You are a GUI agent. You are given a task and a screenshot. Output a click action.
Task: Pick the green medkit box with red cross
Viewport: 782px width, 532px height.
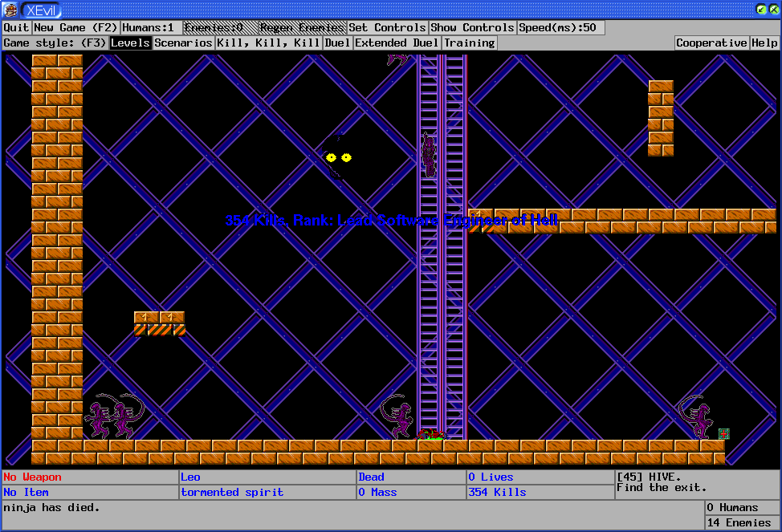pos(724,434)
